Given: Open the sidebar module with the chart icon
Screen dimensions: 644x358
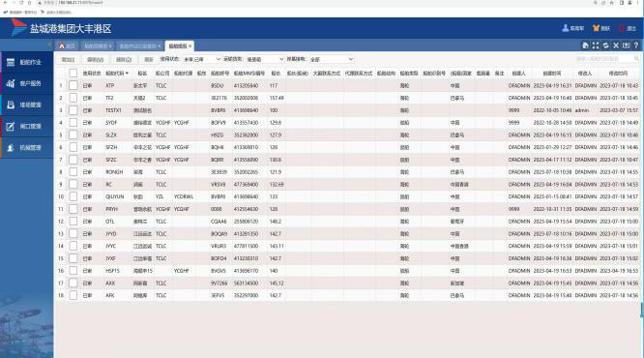Looking at the screenshot, I should 27,84.
